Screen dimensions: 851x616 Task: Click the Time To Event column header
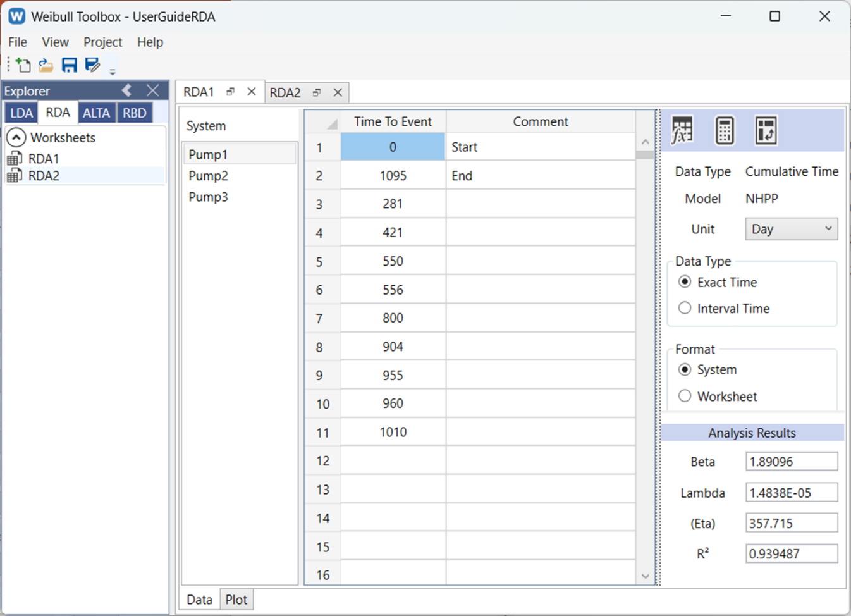(393, 121)
